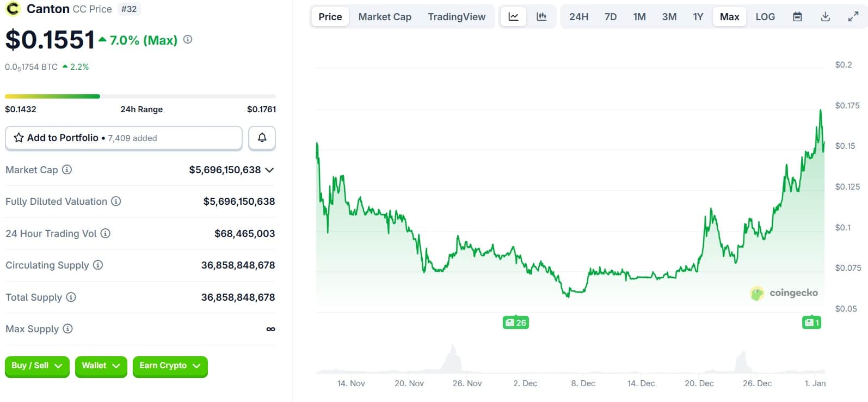Switch to the Market Cap chart tab
The image size is (868, 402).
[x=385, y=17]
